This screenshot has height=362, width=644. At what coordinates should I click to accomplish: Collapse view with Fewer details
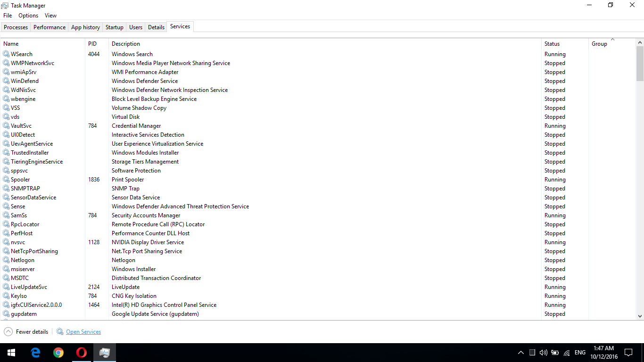coord(26,332)
